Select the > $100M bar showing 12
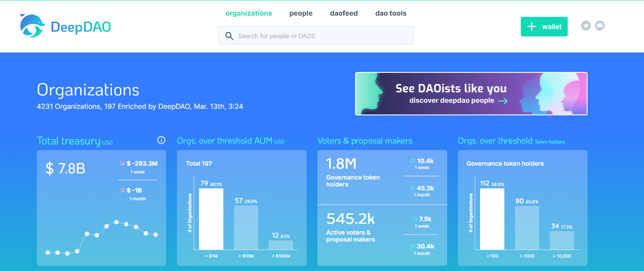 pyautogui.click(x=281, y=245)
